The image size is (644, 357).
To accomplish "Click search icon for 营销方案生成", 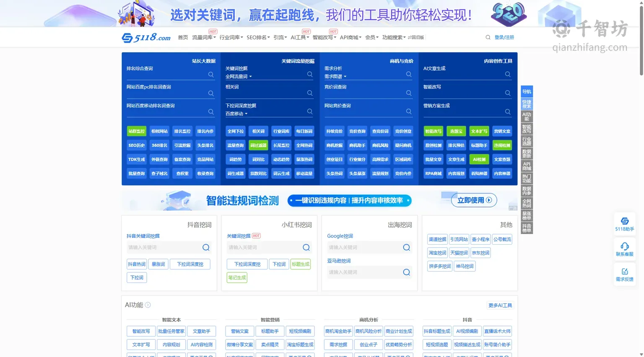I will (x=508, y=112).
